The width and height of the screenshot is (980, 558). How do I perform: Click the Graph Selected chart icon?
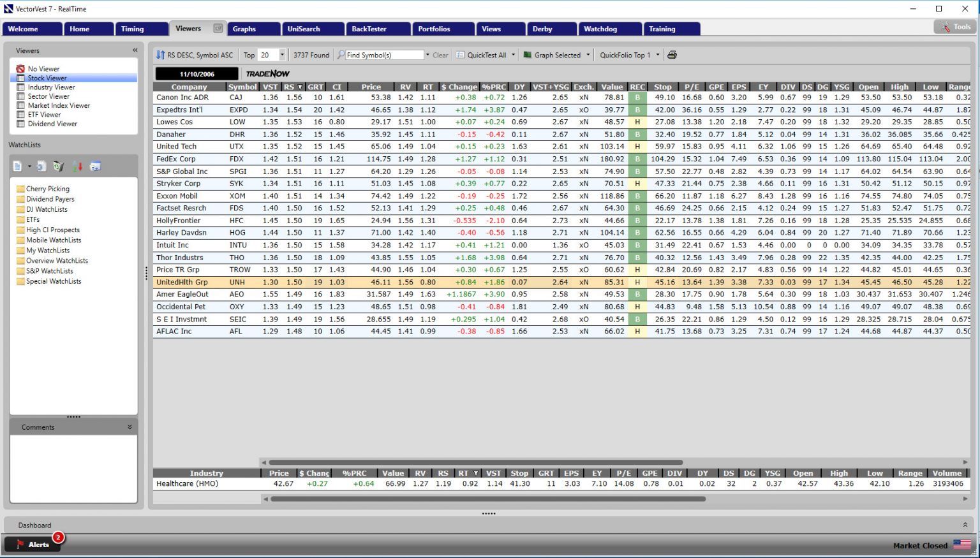pyautogui.click(x=528, y=55)
